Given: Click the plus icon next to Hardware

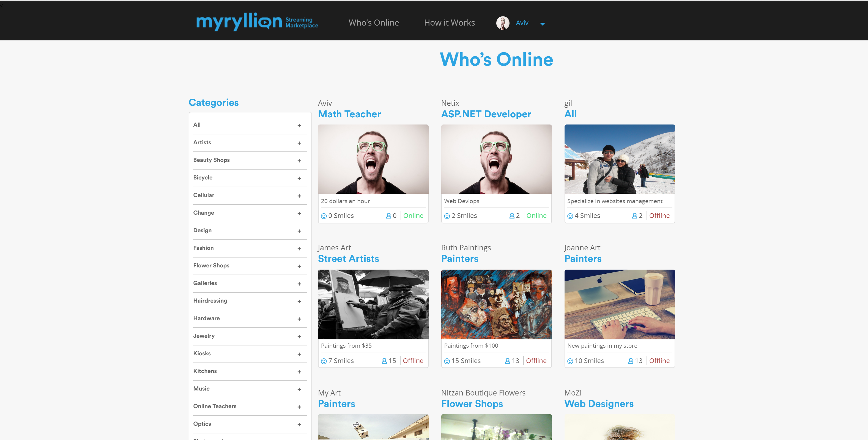Looking at the screenshot, I should pos(299,319).
